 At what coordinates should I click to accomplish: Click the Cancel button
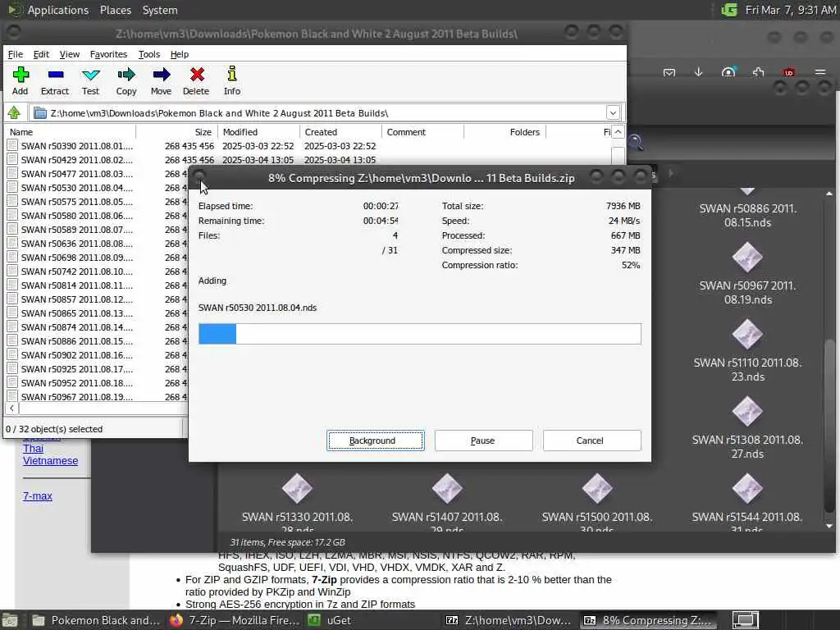[x=591, y=441]
